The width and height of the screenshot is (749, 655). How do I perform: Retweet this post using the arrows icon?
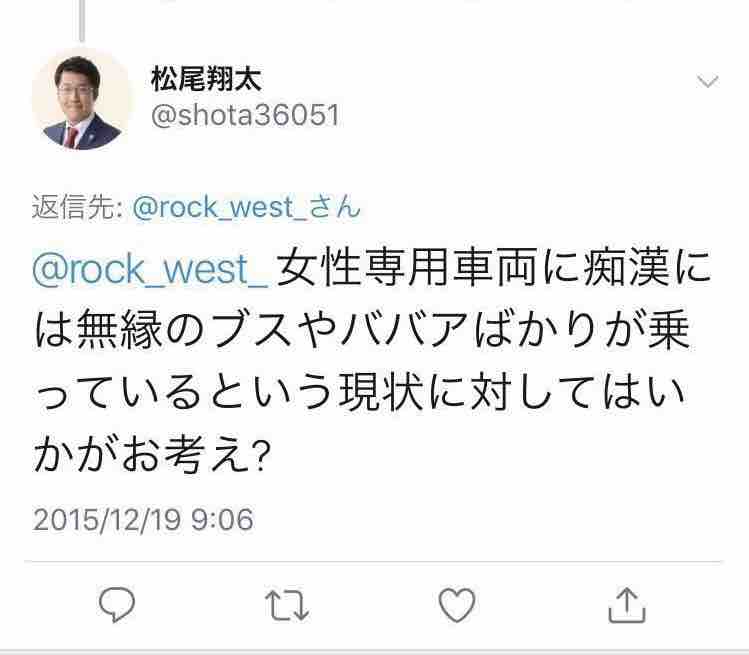(x=287, y=605)
